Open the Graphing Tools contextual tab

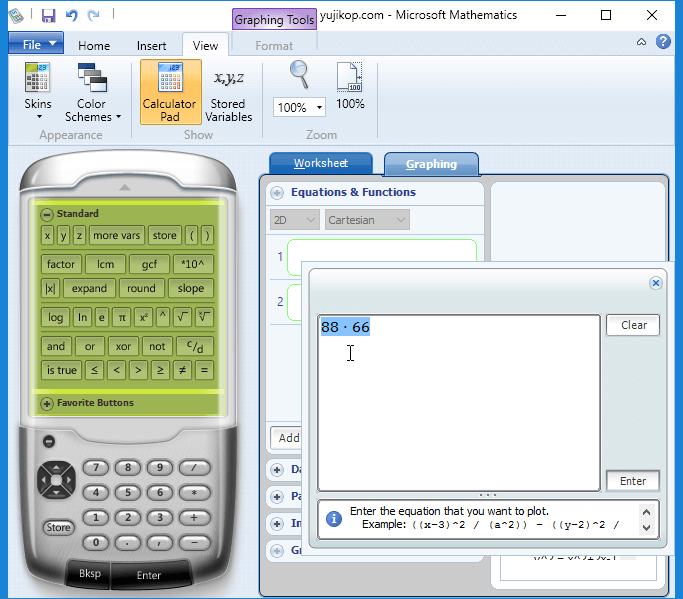(274, 20)
